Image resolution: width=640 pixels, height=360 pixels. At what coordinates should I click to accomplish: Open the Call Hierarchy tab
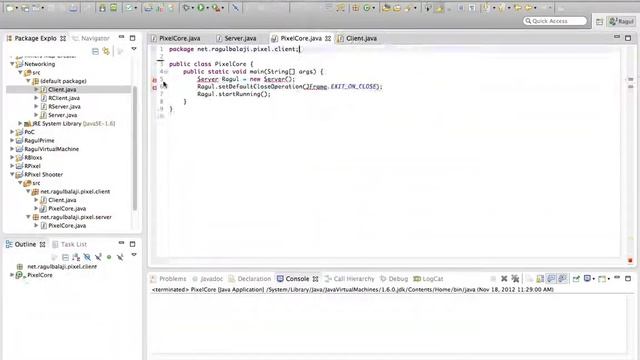click(349, 279)
